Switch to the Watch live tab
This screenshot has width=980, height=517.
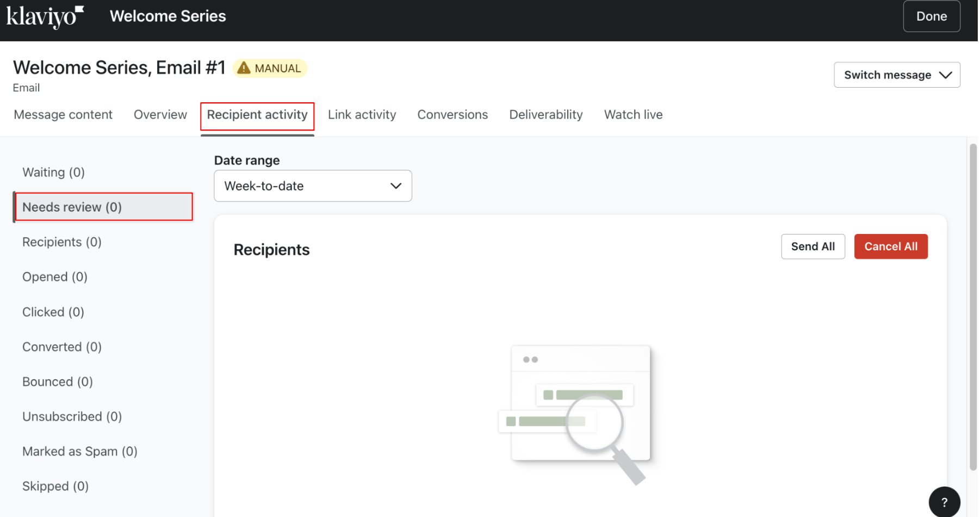pyautogui.click(x=633, y=115)
